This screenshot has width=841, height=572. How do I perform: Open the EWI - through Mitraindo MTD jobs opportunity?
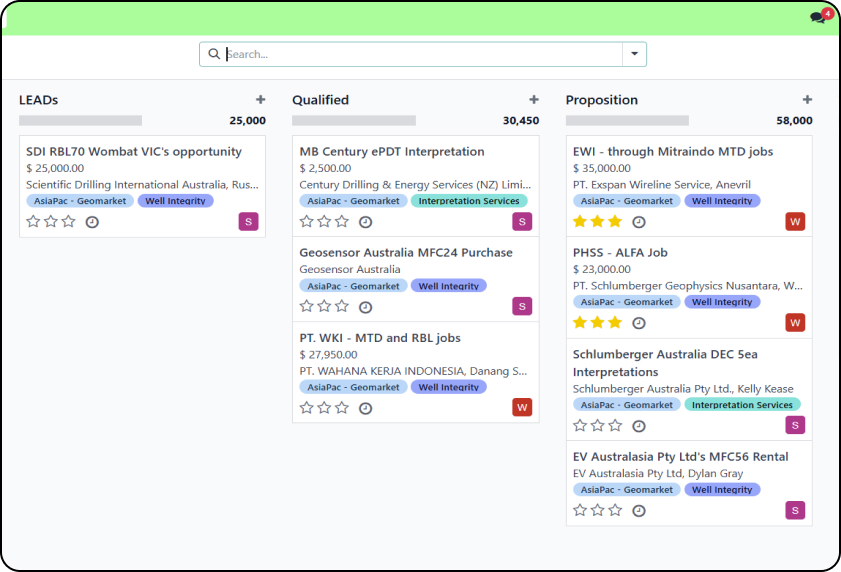point(672,152)
